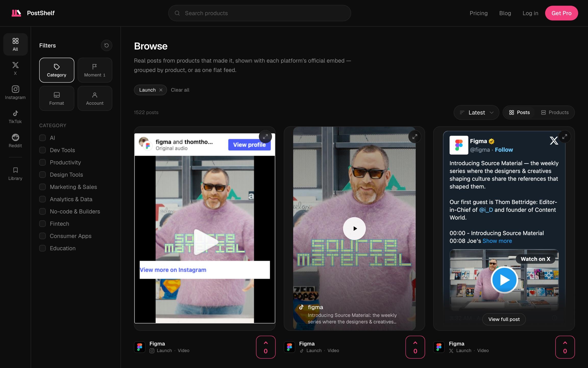Open the Library bookmark in sidebar
The height and width of the screenshot is (368, 588).
(x=15, y=174)
